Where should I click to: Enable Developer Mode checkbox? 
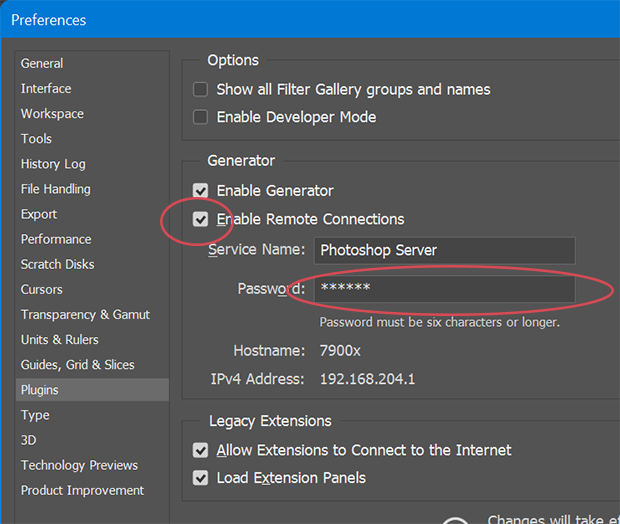(200, 117)
